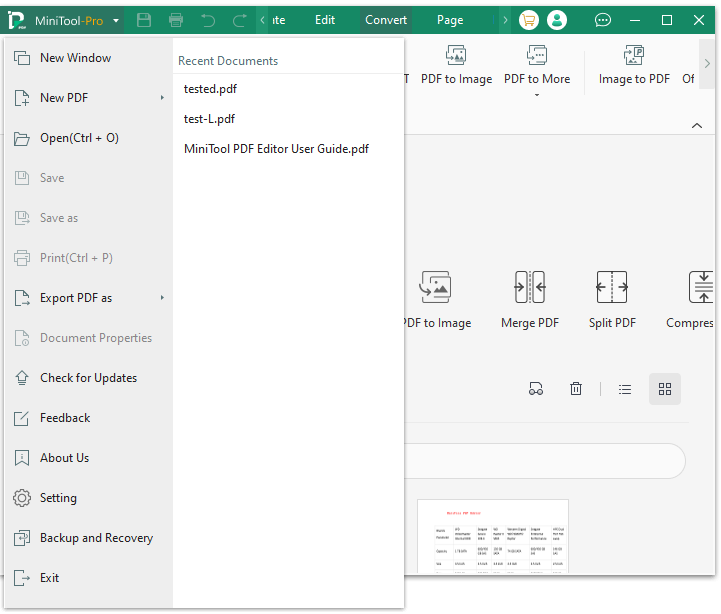Image resolution: width=721 pixels, height=614 pixels.
Task: Click the Undo arrow icon
Action: [x=208, y=20]
